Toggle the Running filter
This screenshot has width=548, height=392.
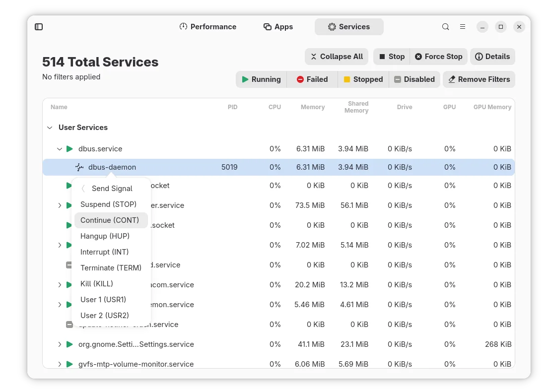pos(261,79)
